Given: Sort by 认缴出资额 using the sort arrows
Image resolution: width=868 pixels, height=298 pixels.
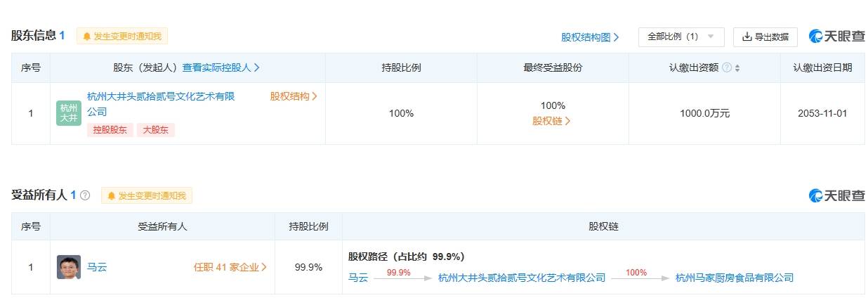Looking at the screenshot, I should coord(737,68).
